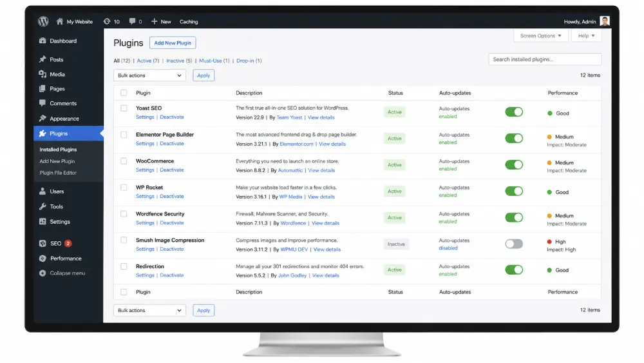Check the Smush Image Compression row checkbox
Image resolution: width=644 pixels, height=363 pixels.
coord(124,240)
